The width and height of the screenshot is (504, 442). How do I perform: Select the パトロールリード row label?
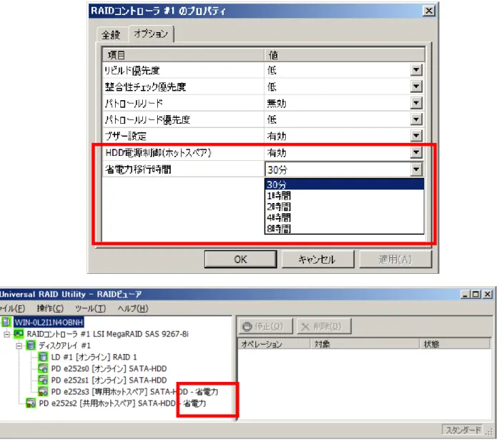click(134, 103)
